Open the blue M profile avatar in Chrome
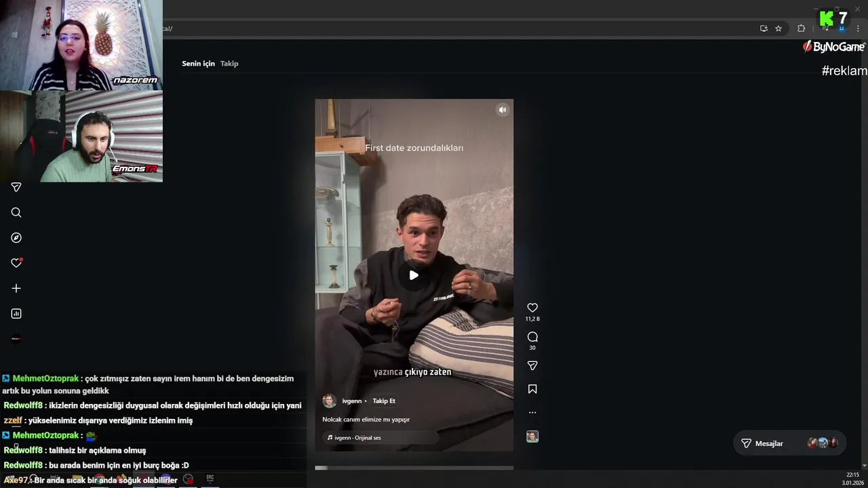Viewport: 868px width, 488px height. 842,29
